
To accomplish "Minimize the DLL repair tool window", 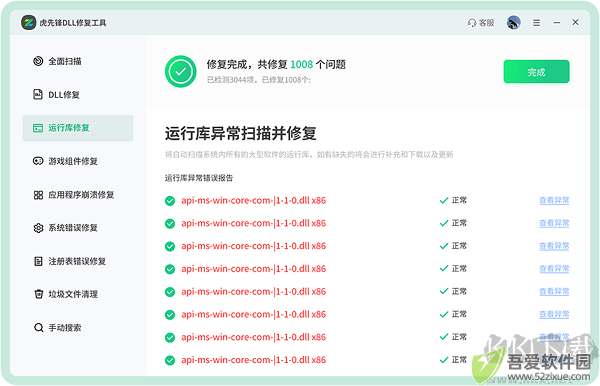I will pos(557,23).
